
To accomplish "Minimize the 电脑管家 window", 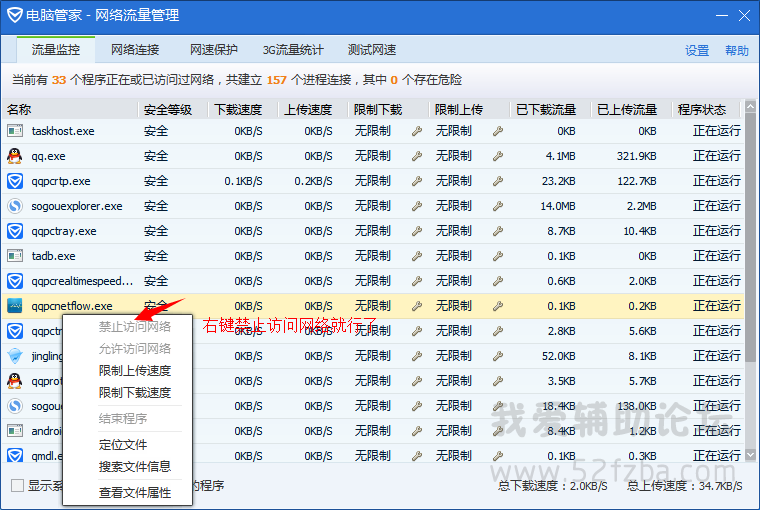I will [722, 16].
